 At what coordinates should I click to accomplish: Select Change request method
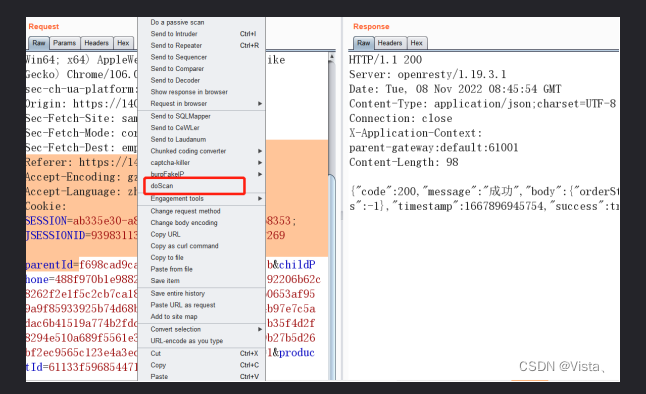click(x=201, y=211)
